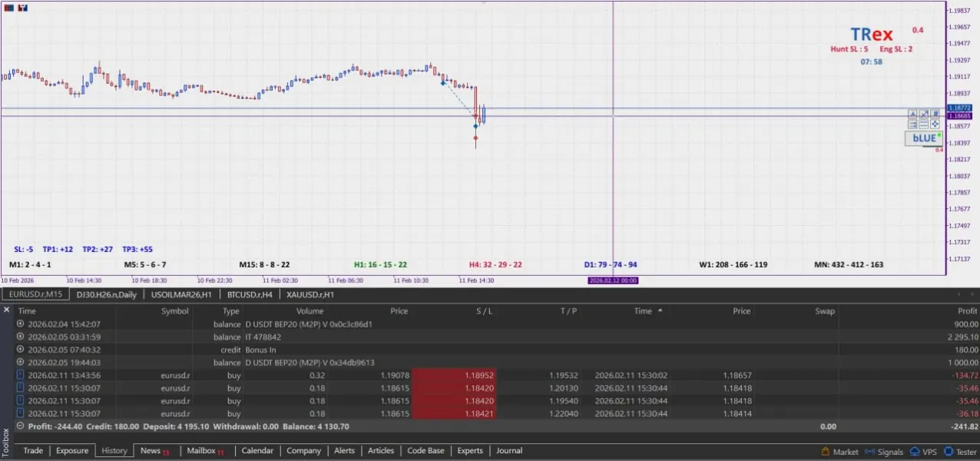980x461 pixels.
Task: Close the Toolbox panel with X icon
Action: coord(6,310)
